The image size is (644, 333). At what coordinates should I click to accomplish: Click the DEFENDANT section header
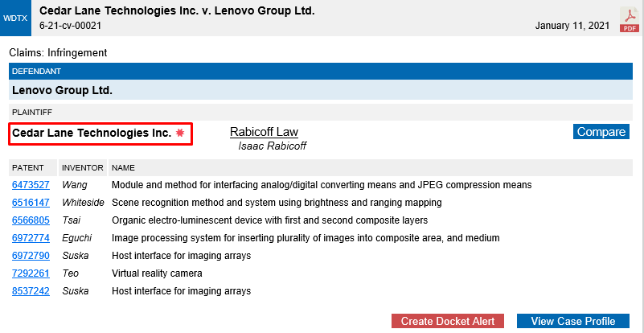321,71
